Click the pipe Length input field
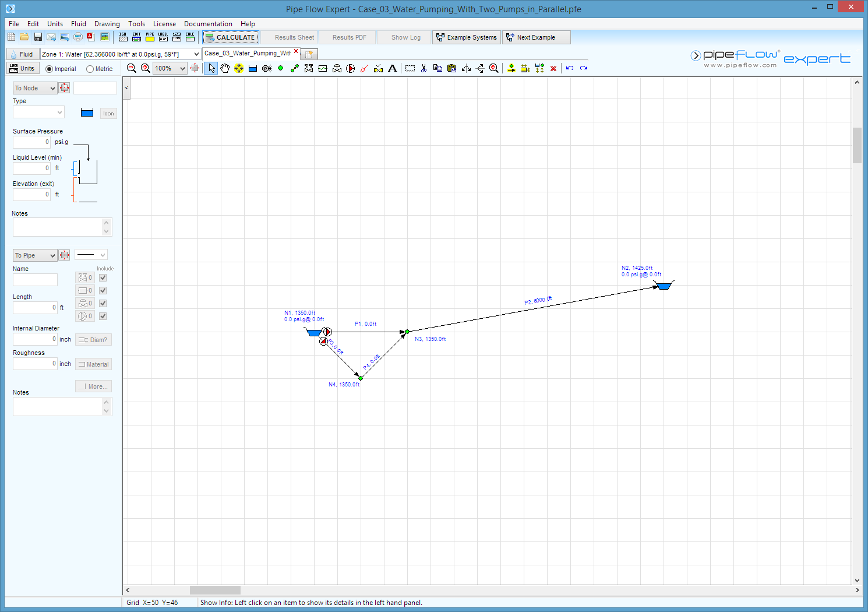The image size is (868, 612). (x=35, y=308)
